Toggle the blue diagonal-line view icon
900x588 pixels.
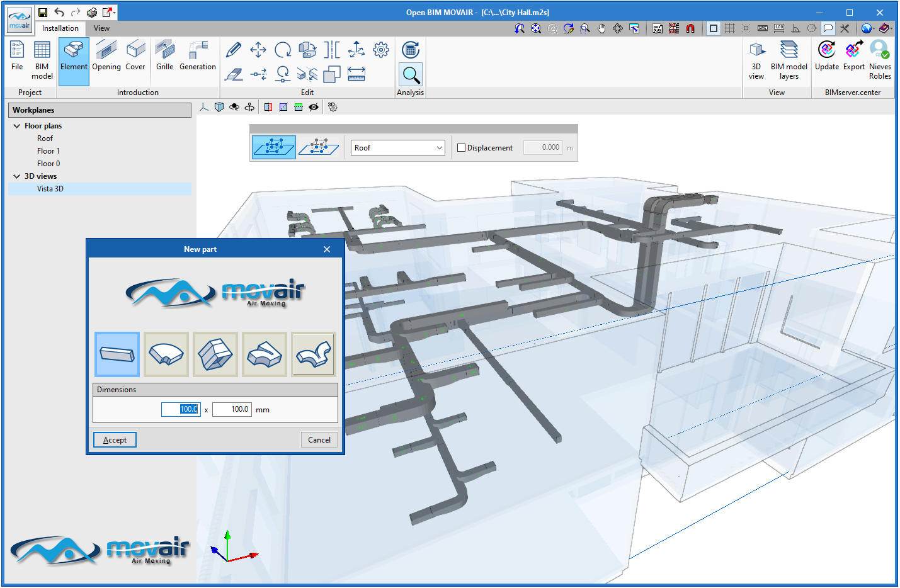tap(283, 107)
